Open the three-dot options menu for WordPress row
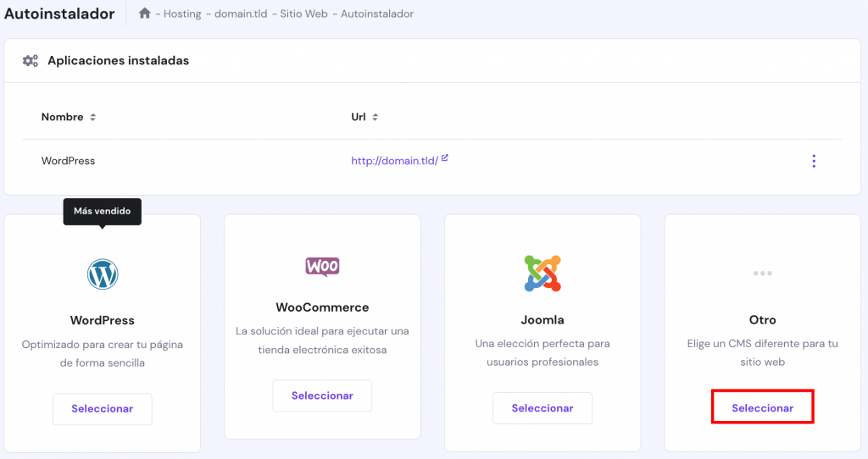This screenshot has width=868, height=459. (x=814, y=161)
